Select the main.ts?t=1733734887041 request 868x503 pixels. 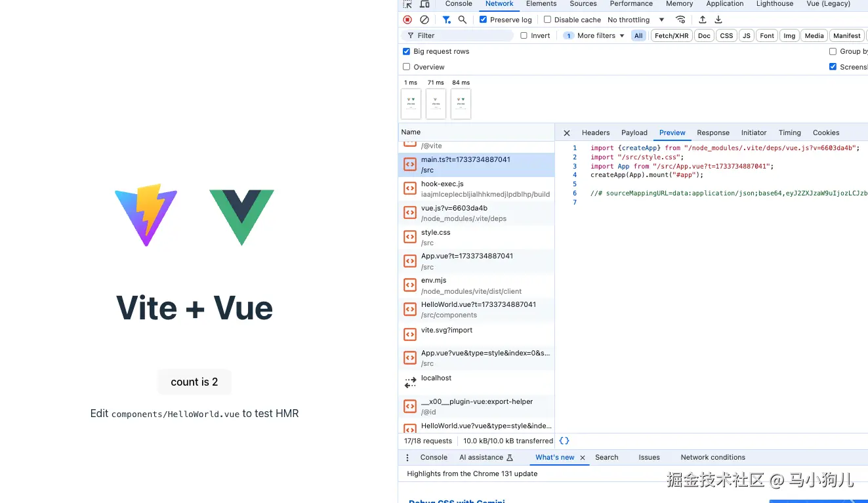click(x=476, y=165)
